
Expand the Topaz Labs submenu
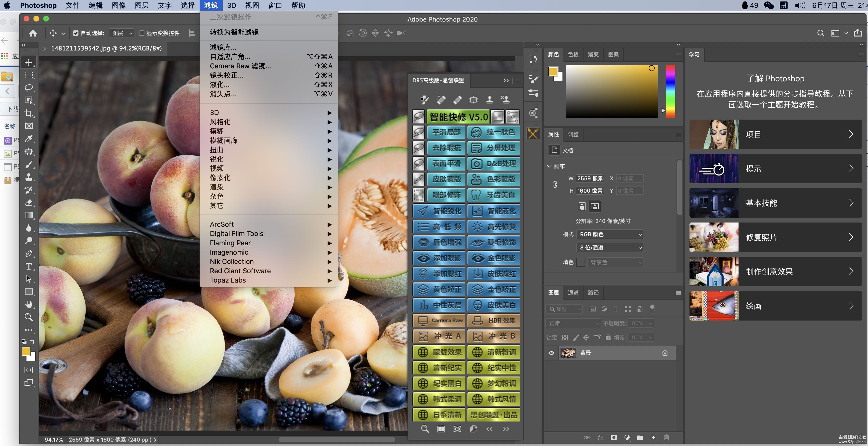coord(269,280)
